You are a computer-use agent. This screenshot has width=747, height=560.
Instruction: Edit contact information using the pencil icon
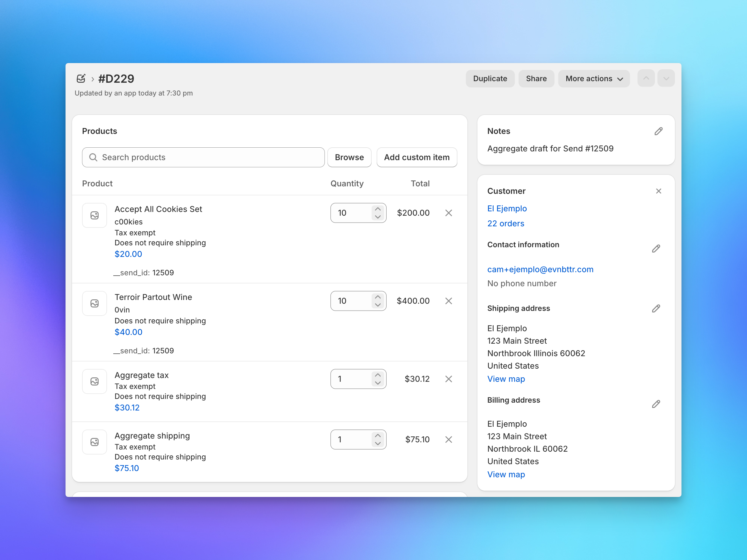(x=656, y=248)
